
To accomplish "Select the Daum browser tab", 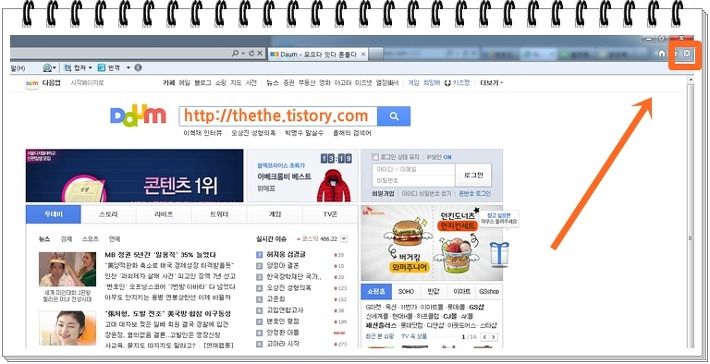I will tap(318, 54).
